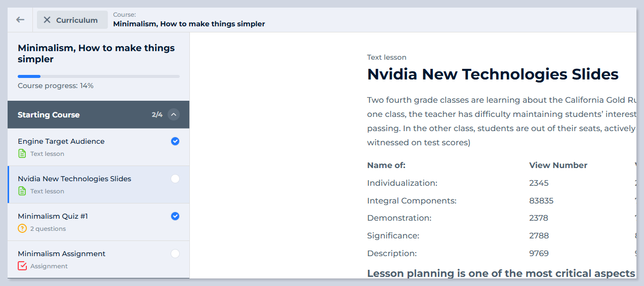Click the X icon beside Curriculum
This screenshot has width=644, height=286.
click(47, 20)
